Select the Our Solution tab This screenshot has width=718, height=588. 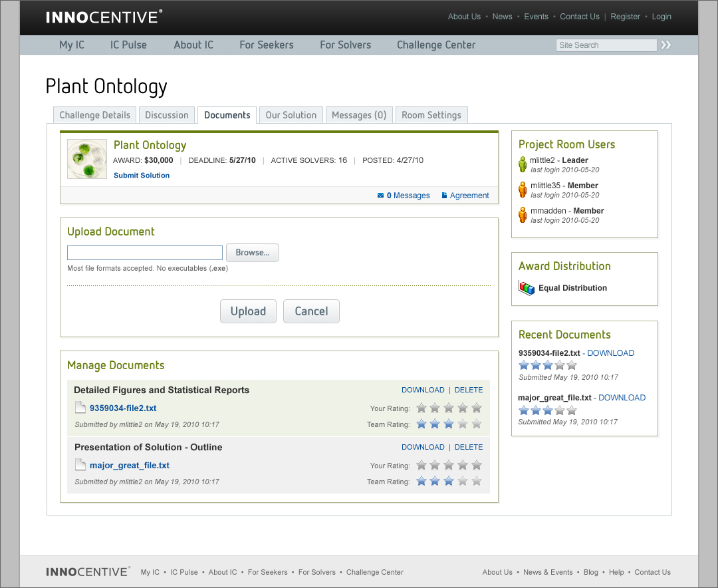[291, 115]
